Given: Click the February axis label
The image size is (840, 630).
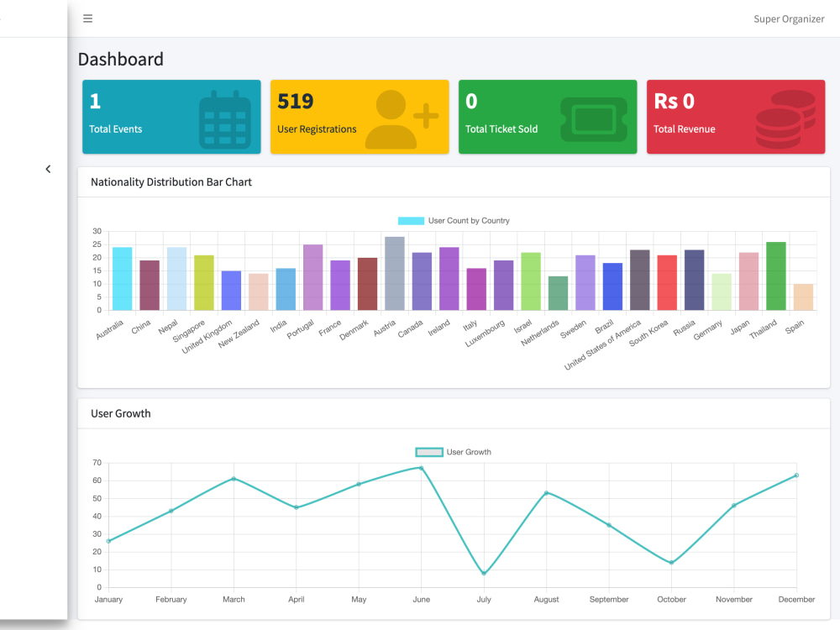Looking at the screenshot, I should 171,600.
